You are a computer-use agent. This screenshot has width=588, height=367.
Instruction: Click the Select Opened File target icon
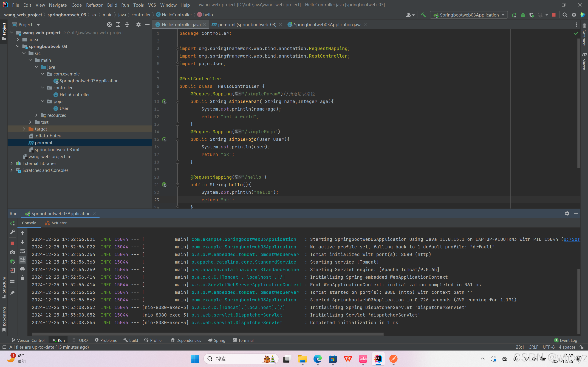pos(109,25)
